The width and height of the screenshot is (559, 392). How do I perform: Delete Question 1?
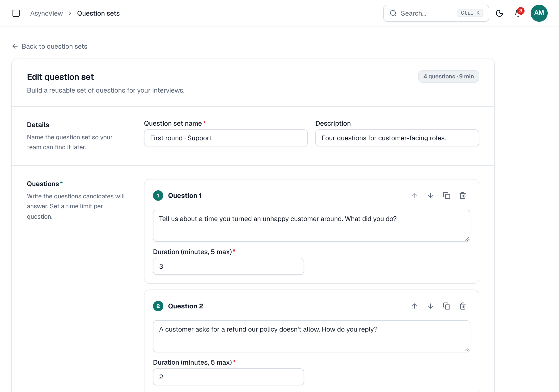(463, 196)
